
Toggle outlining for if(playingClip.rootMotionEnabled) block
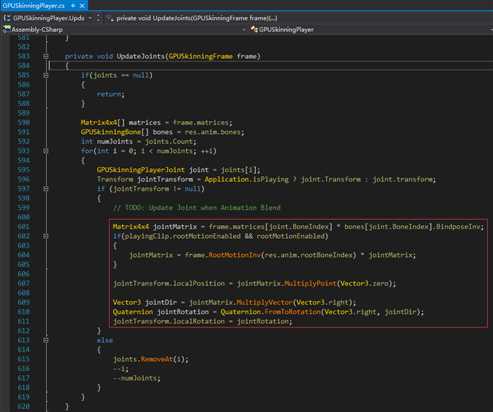click(x=46, y=236)
